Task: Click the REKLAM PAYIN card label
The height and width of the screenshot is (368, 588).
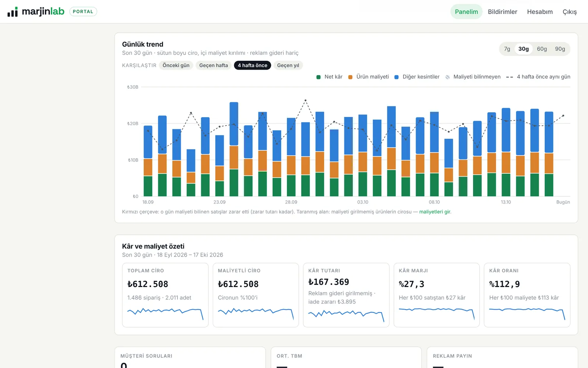Action: point(452,356)
